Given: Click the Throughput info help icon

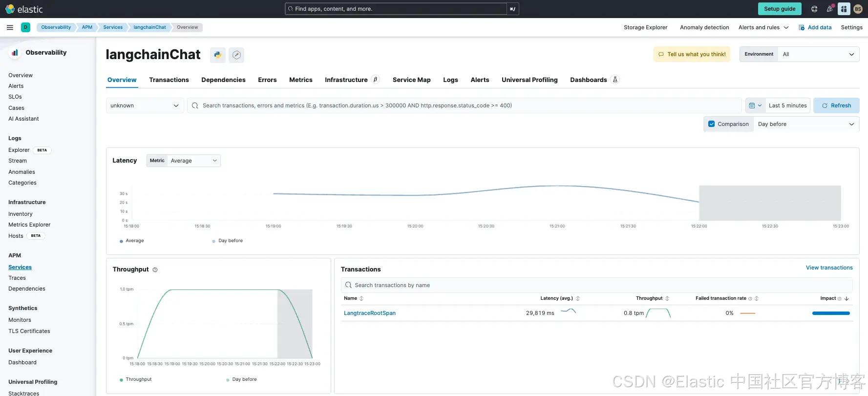Looking at the screenshot, I should (155, 270).
